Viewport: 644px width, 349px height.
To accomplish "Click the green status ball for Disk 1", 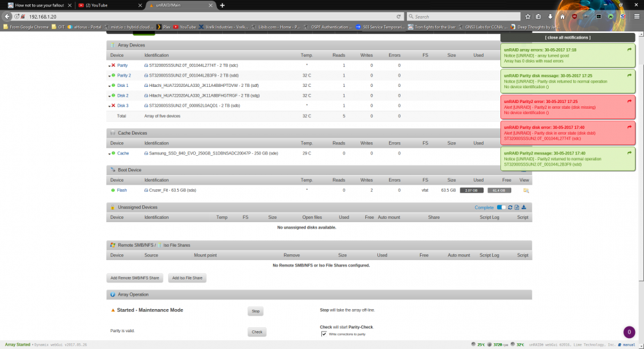I will 113,86.
